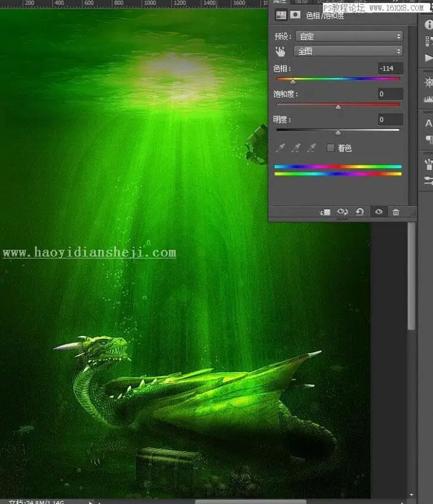Screen dimensions: 433x504
Task: Open the Navigator ship-wheel icon
Action: click(429, 82)
